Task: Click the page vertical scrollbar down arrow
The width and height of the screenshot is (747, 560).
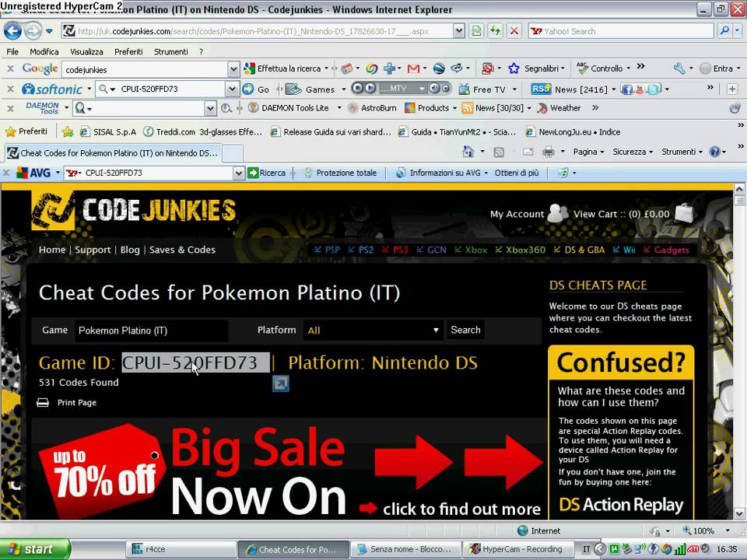Action: coord(739,513)
